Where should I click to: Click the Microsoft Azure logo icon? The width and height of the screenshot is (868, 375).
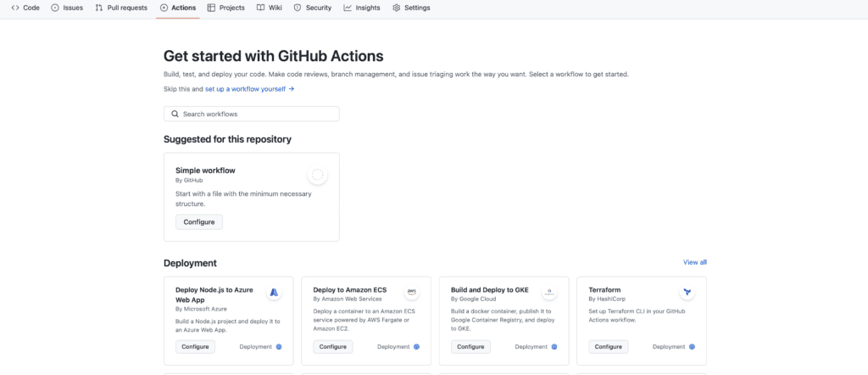click(x=274, y=292)
